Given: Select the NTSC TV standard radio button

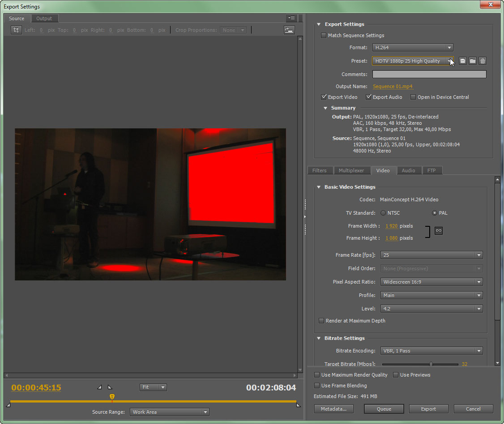Looking at the screenshot, I should click(x=383, y=213).
